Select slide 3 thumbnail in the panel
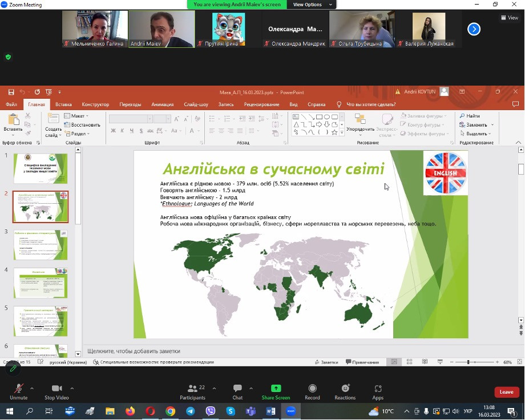 click(x=41, y=244)
